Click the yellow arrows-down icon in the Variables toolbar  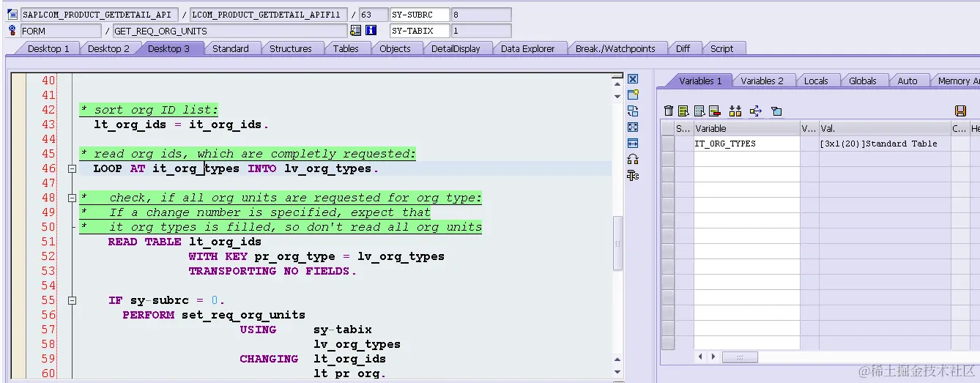click(735, 111)
